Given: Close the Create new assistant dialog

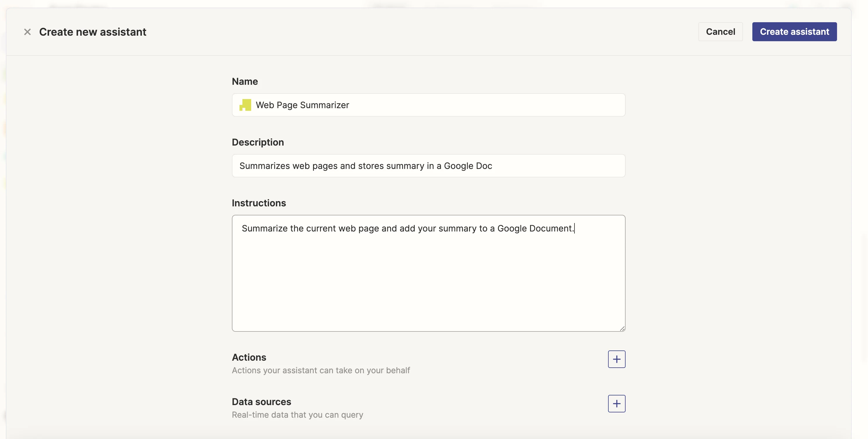Looking at the screenshot, I should 27,32.
